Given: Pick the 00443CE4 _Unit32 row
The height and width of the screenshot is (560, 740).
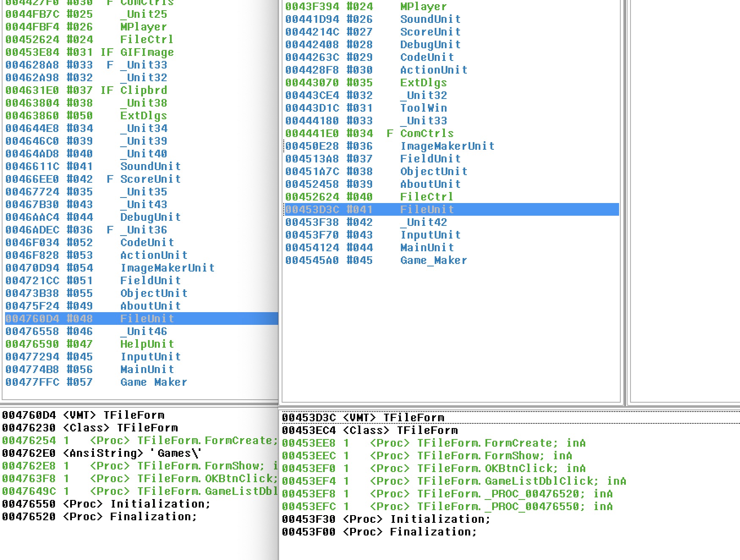Looking at the screenshot, I should (x=452, y=95).
